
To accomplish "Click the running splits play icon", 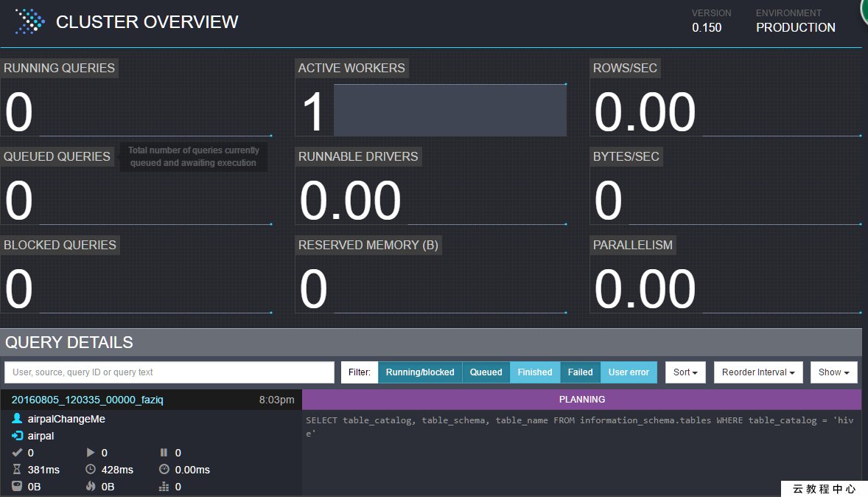I will pos(91,453).
